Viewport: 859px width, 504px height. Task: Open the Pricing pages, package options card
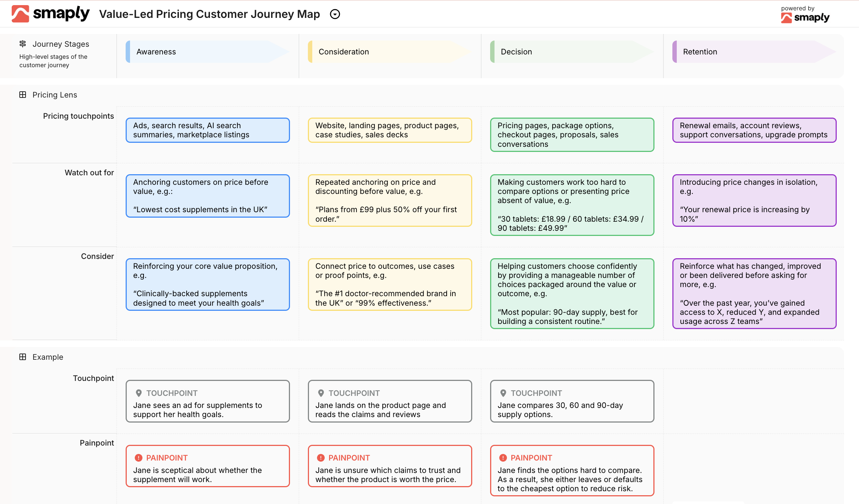pos(572,135)
